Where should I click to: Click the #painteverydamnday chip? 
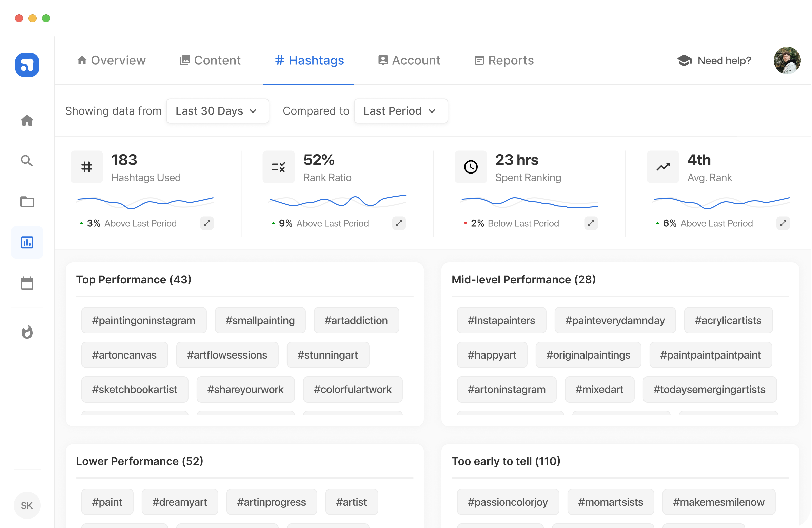(x=615, y=320)
